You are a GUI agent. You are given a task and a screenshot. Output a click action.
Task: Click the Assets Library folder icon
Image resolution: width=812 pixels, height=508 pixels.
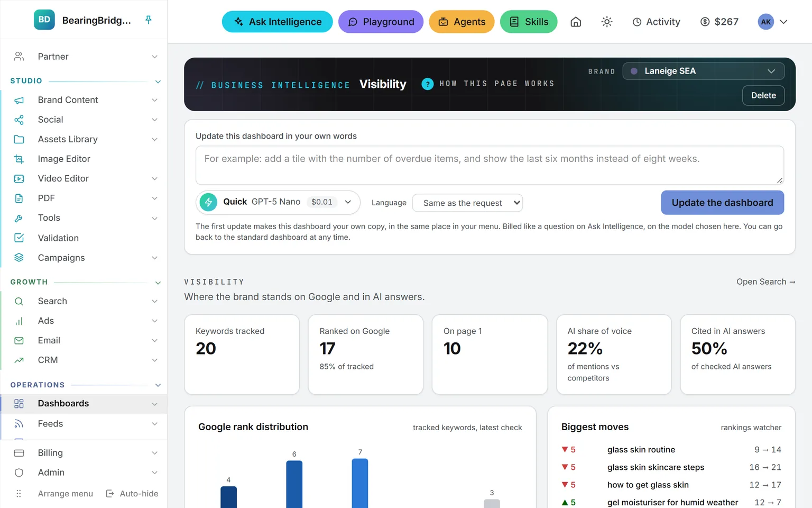tap(19, 139)
